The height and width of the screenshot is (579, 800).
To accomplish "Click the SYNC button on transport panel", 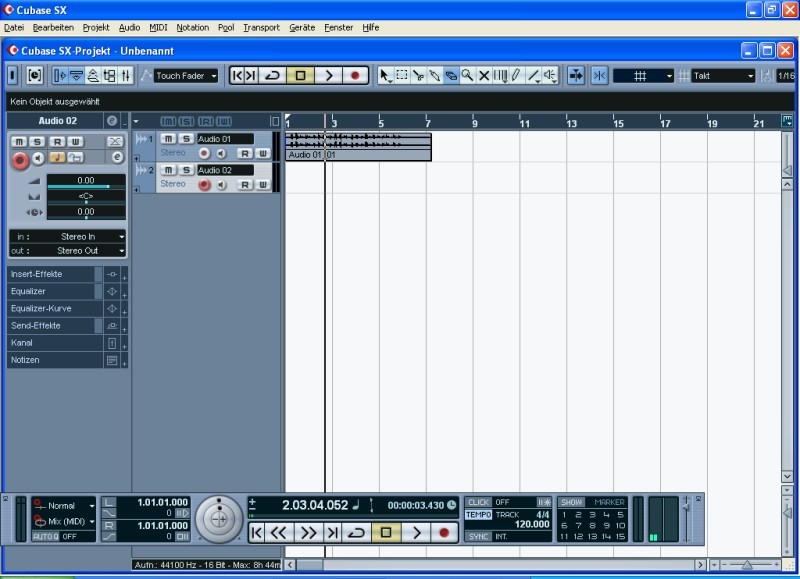I will click(478, 537).
